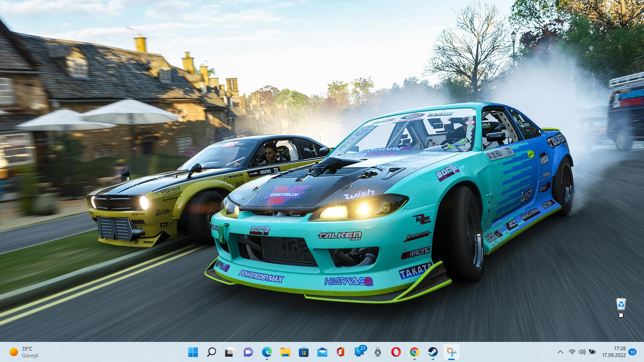644x362 pixels.
Task: Switch to Google Chrome
Action: (414, 352)
